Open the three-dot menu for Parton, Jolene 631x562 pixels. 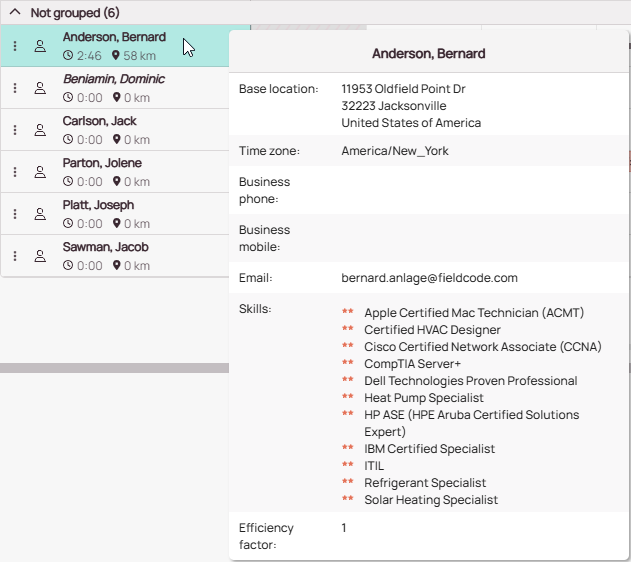pyautogui.click(x=15, y=172)
